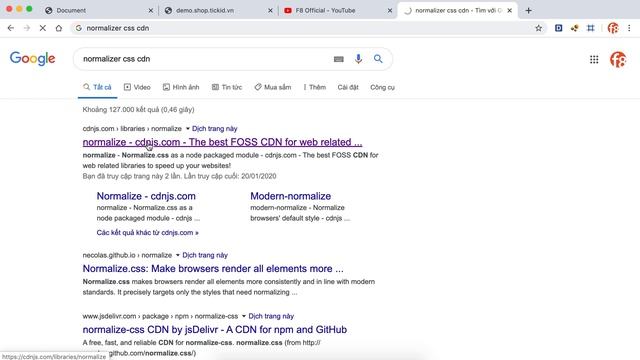The width and height of the screenshot is (640, 360).
Task: Open the normalize-css CDN by jsDelivr result
Action: click(x=215, y=329)
